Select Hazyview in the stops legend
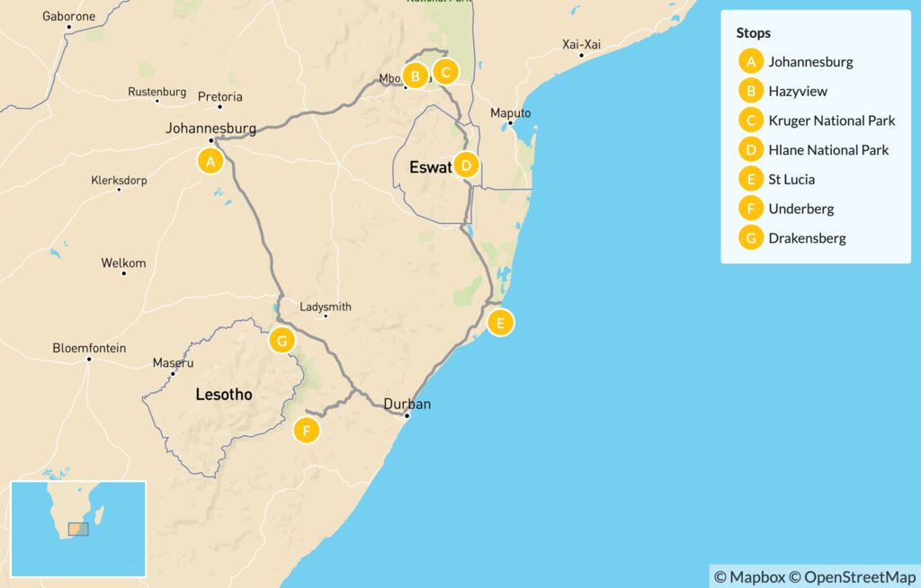Image resolution: width=921 pixels, height=588 pixels. [x=798, y=92]
